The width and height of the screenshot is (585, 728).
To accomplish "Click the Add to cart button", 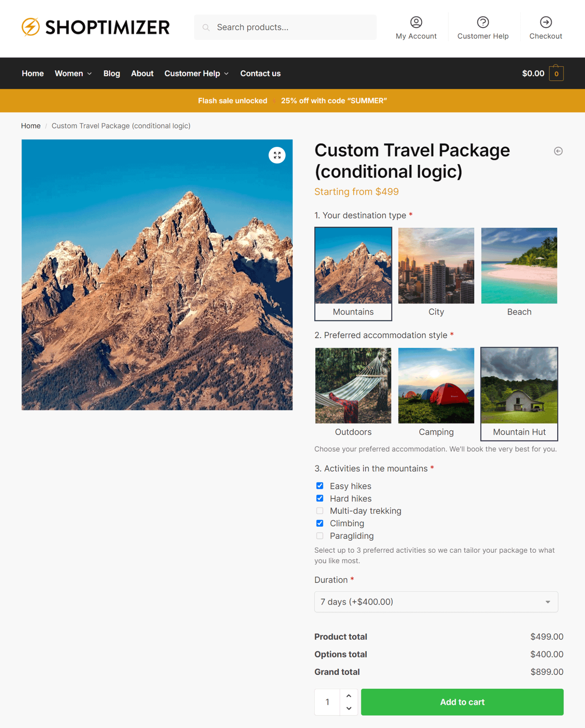I will tap(462, 702).
